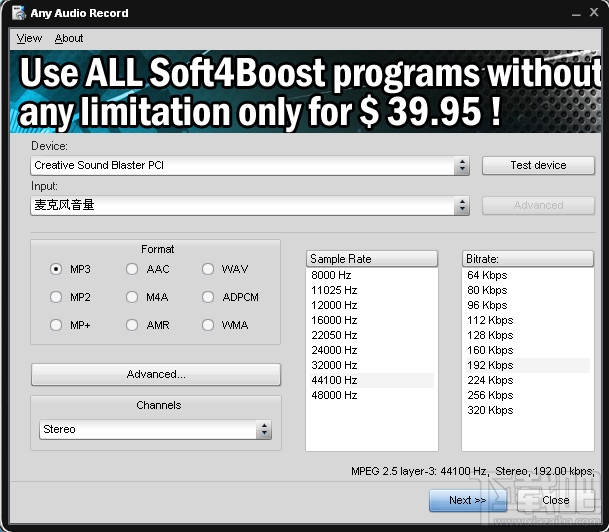Open the View menu
609x532 pixels.
point(29,38)
